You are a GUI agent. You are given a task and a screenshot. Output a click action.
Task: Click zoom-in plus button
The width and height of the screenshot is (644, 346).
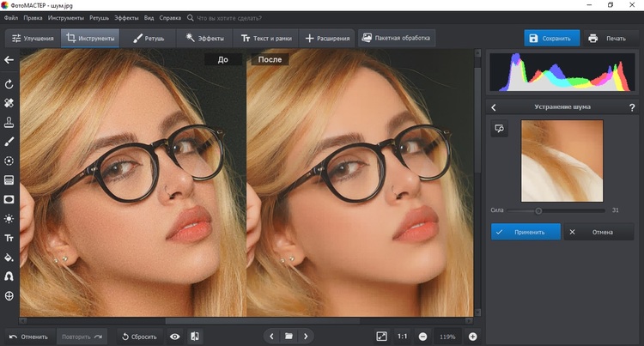(472, 336)
